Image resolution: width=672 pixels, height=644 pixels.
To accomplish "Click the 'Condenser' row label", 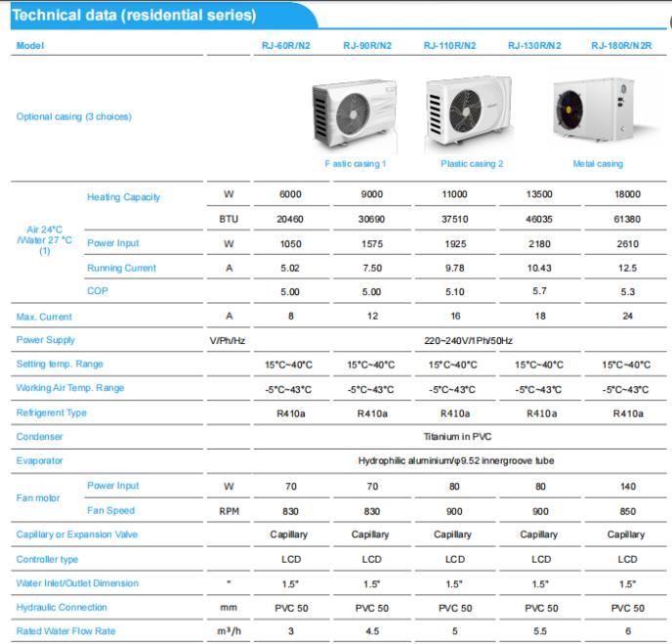I will point(39,437).
